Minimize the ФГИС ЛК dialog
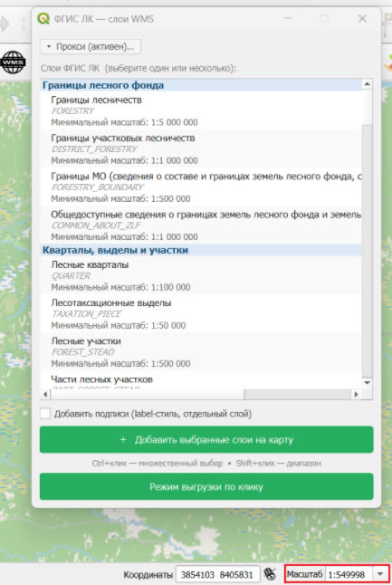The image size is (392, 585). point(288,19)
